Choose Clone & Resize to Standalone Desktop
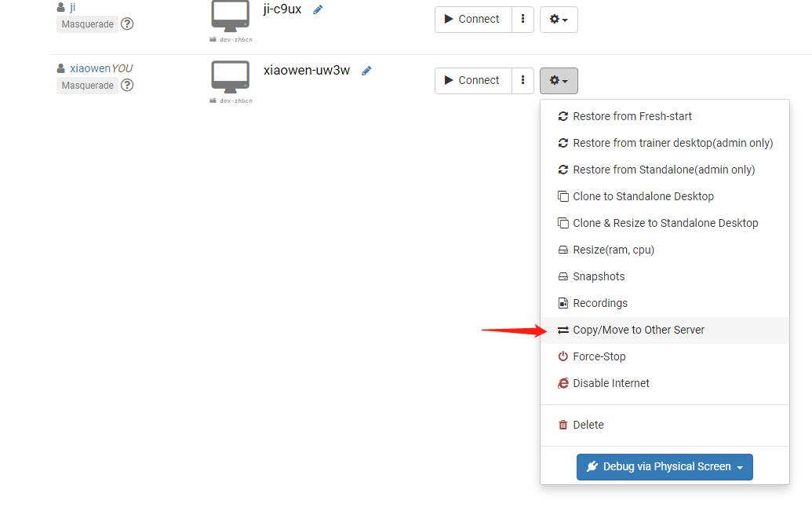This screenshot has height=515, width=812. 665,223
